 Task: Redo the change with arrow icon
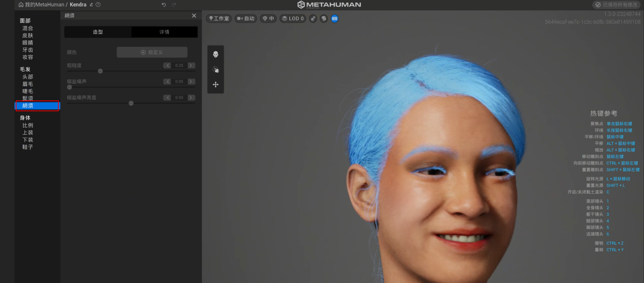(x=174, y=5)
